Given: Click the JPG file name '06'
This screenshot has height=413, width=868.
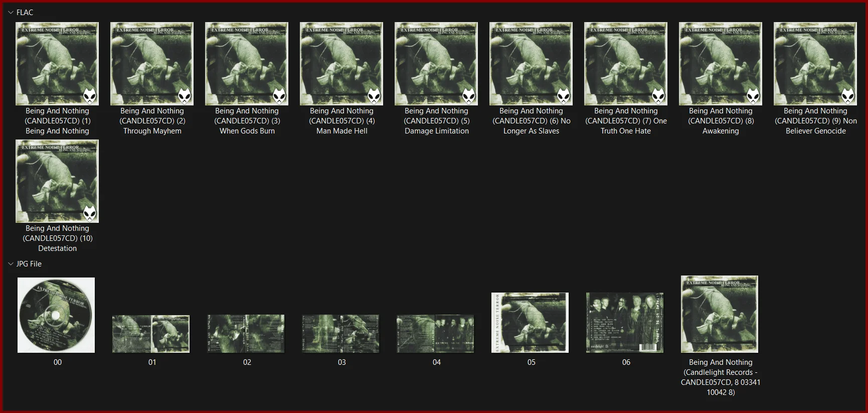Looking at the screenshot, I should 626,362.
